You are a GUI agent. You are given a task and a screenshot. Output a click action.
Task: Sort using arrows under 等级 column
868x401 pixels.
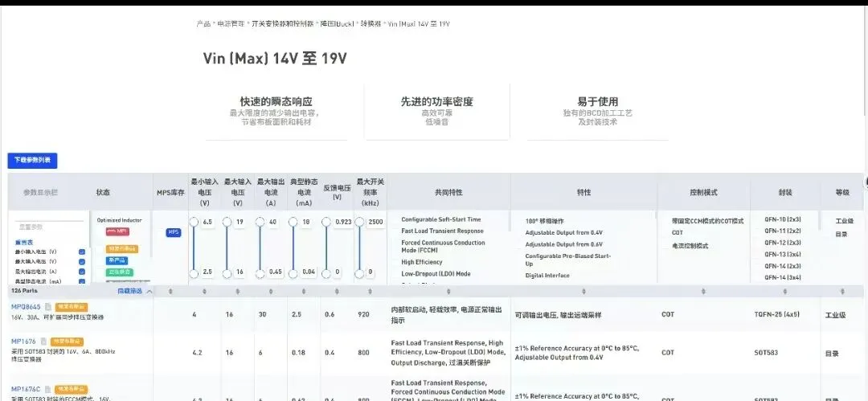coord(842,292)
